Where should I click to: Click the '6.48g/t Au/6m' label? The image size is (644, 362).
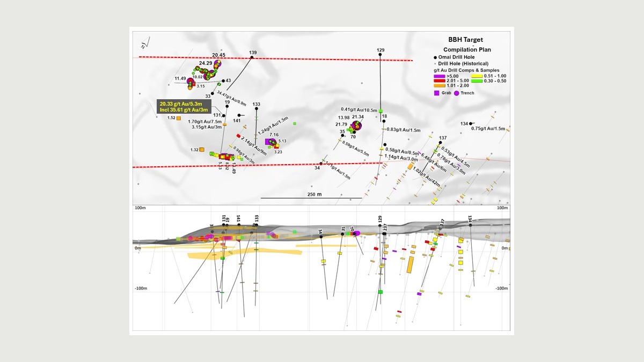[x=433, y=162]
